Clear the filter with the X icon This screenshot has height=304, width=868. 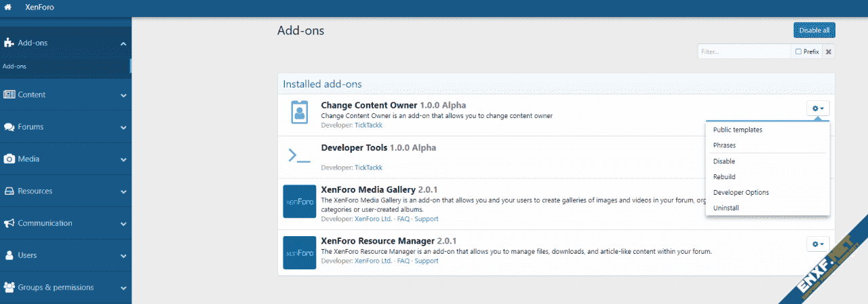[x=828, y=52]
